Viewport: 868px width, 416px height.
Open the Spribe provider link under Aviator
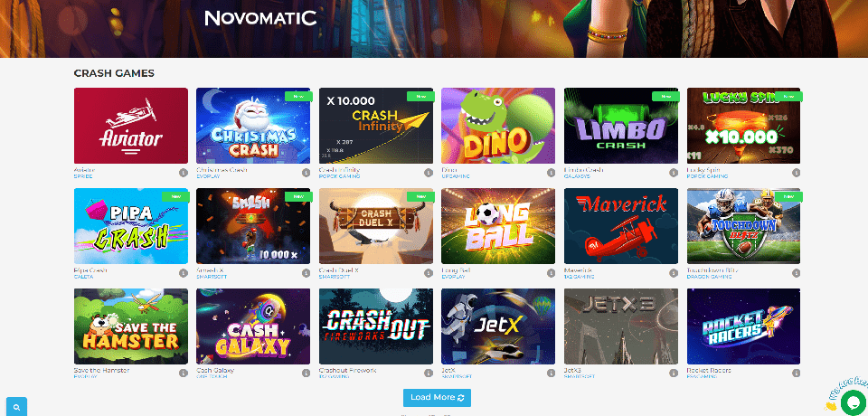tap(83, 176)
